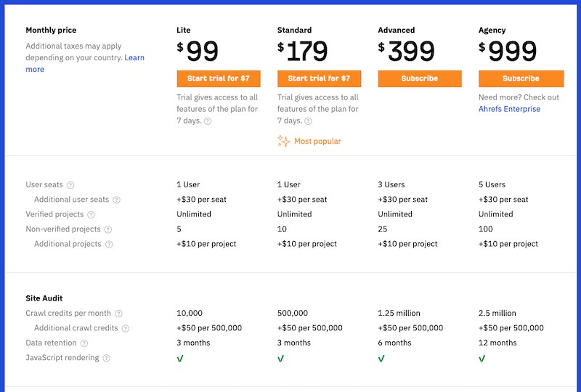Show info for Crawl credits per month

[118, 314]
